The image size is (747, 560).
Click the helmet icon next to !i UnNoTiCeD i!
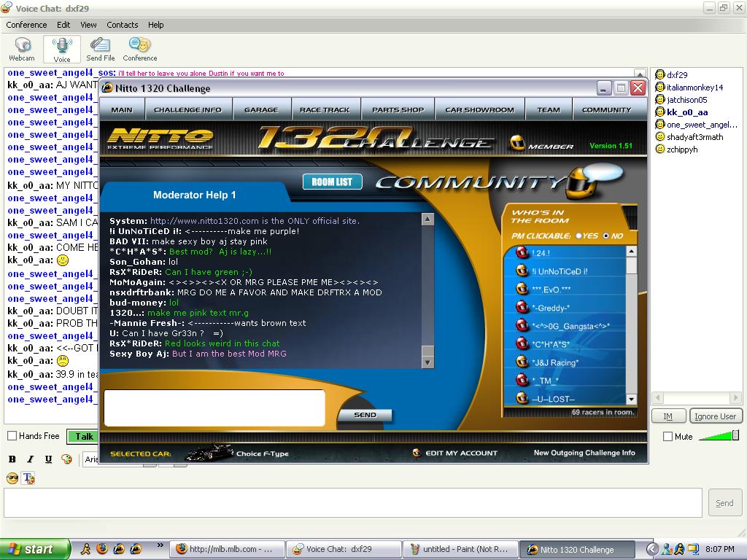tap(522, 271)
